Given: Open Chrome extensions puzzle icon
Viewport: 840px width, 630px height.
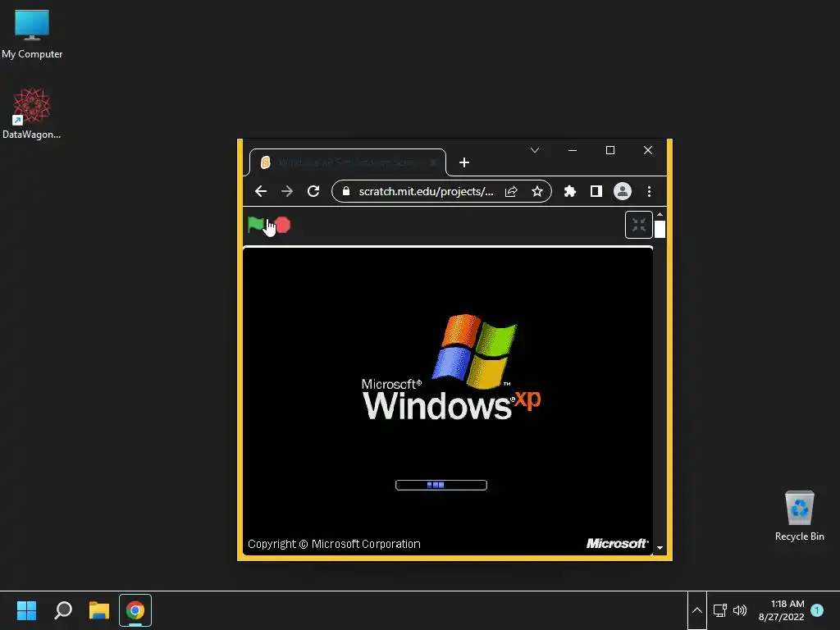Looking at the screenshot, I should click(x=570, y=191).
